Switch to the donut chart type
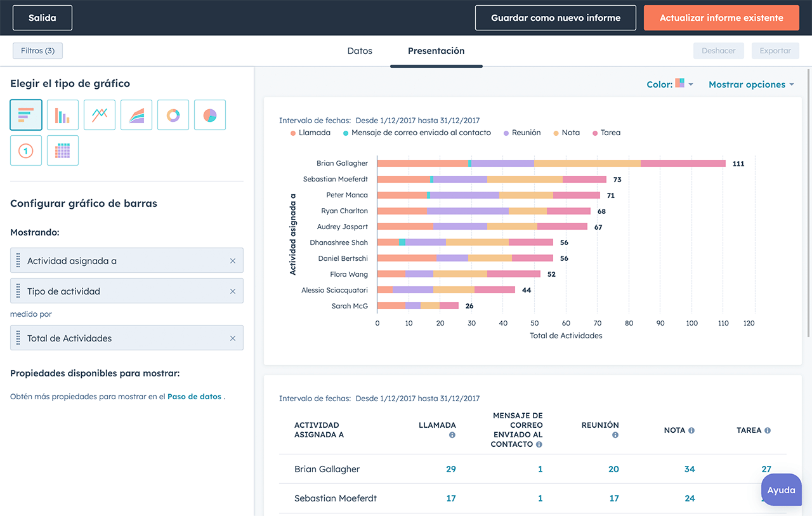The image size is (812, 516). 173,115
